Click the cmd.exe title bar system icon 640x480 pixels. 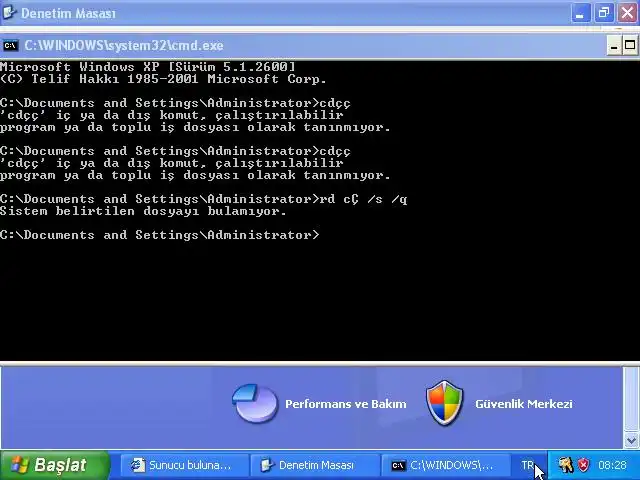coord(10,45)
